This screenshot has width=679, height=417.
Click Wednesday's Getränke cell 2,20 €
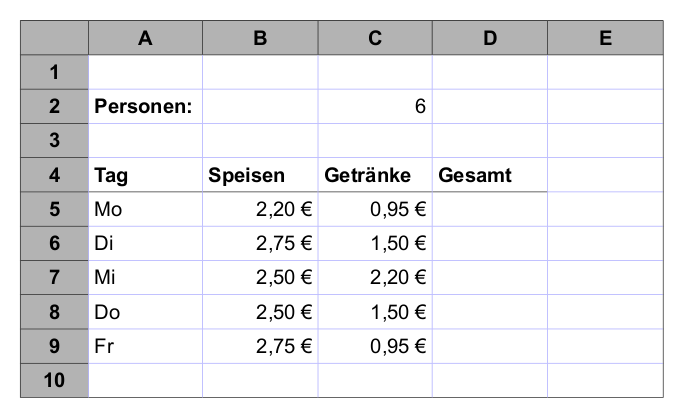pos(375,277)
